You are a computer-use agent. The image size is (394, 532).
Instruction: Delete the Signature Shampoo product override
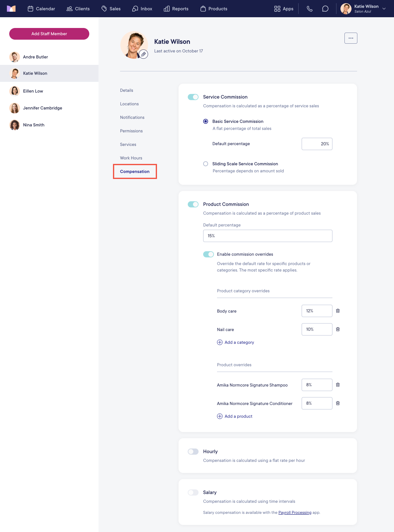(x=338, y=385)
